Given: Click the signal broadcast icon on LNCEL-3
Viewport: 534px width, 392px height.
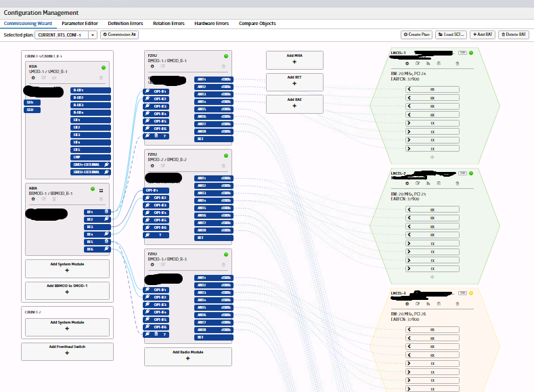Looking at the screenshot, I should [x=428, y=303].
